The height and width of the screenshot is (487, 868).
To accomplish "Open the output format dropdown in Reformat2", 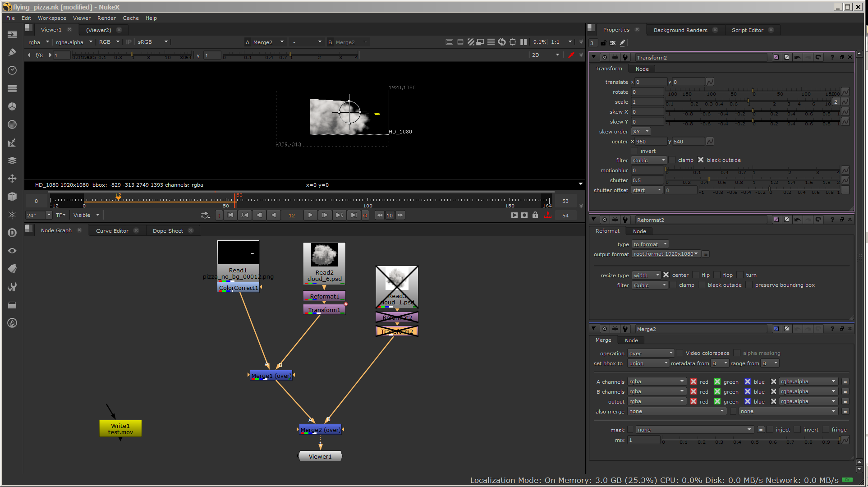I will coord(666,254).
